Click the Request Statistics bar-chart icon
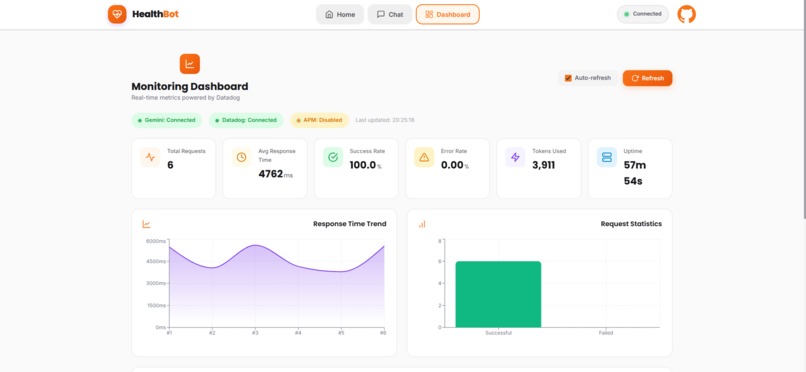The image size is (806, 372). tap(422, 224)
